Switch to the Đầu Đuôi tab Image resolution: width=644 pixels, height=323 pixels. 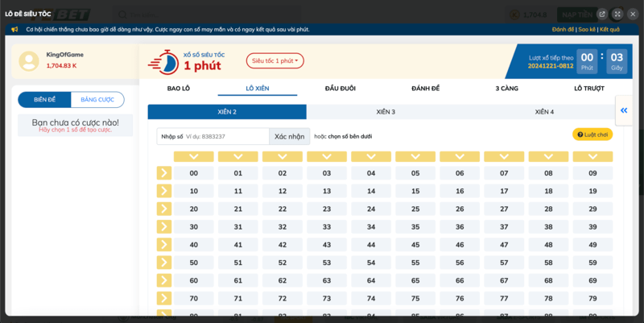(x=340, y=87)
